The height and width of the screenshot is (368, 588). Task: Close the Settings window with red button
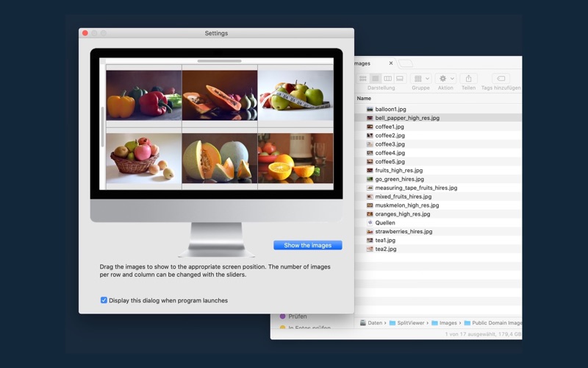pos(85,33)
